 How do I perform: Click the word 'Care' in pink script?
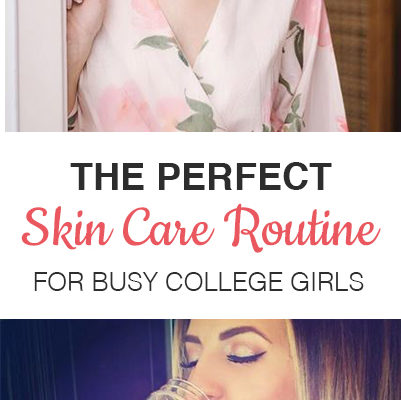168,227
